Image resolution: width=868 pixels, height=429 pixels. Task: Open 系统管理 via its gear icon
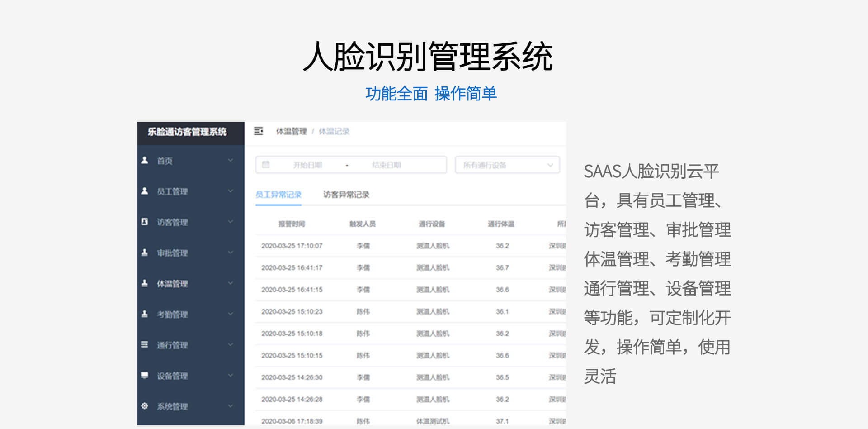(145, 406)
